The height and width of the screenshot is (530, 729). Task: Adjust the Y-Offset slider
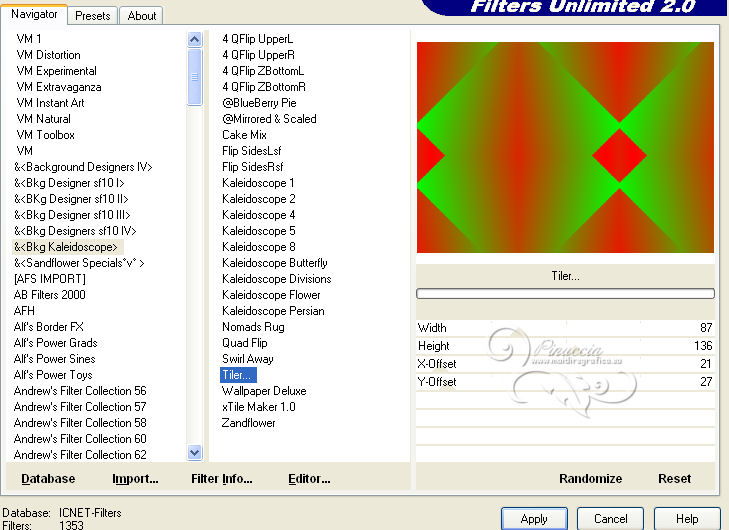(x=565, y=382)
